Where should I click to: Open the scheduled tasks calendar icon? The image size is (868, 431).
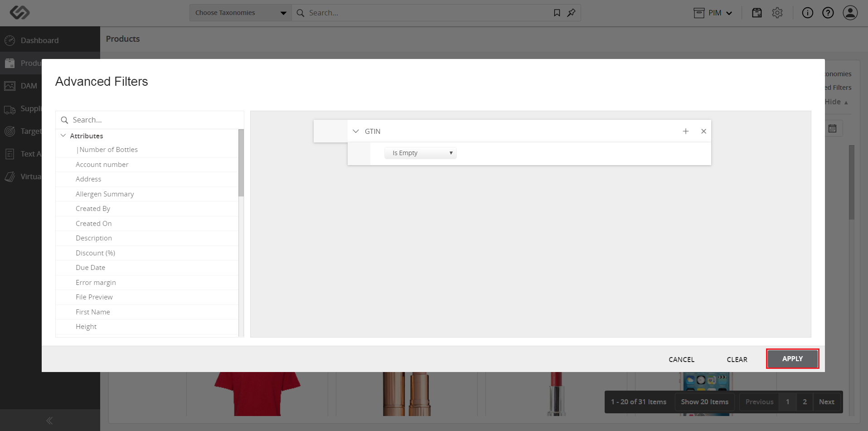click(x=757, y=13)
